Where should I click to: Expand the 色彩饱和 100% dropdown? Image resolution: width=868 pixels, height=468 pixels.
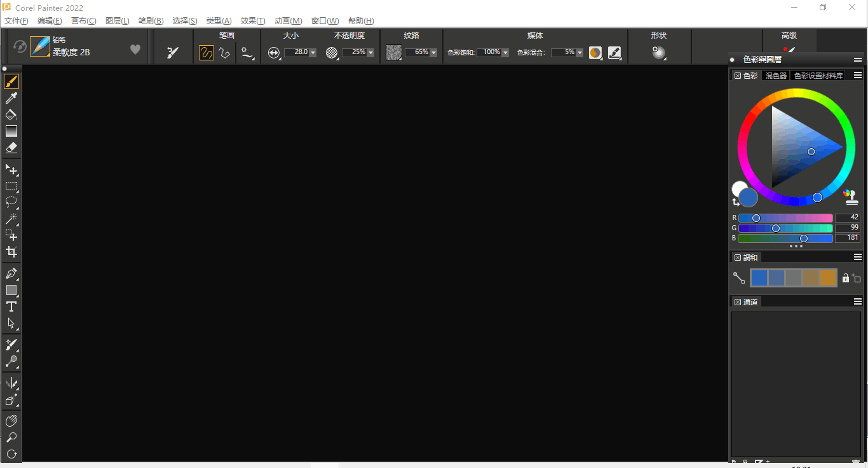(506, 53)
